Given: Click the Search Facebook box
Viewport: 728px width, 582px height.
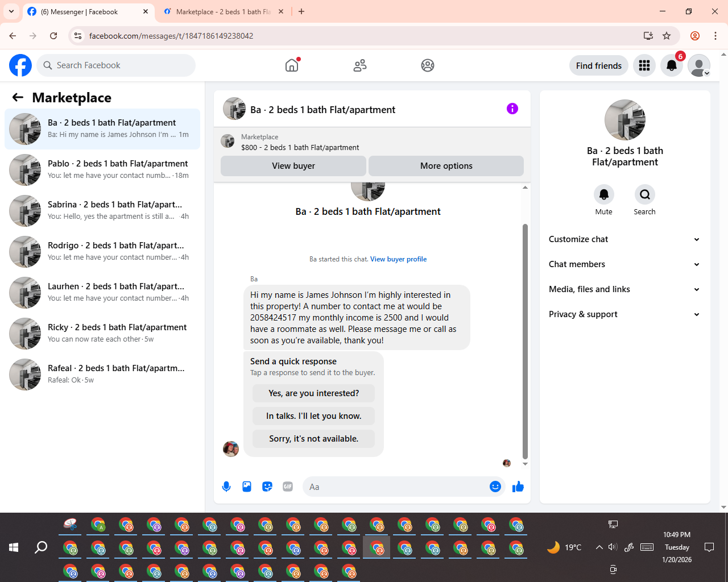Looking at the screenshot, I should [116, 65].
